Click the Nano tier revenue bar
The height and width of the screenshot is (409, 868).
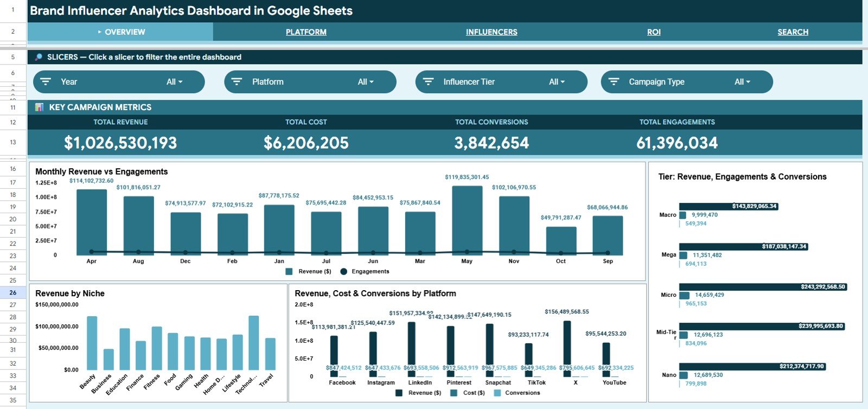752,367
